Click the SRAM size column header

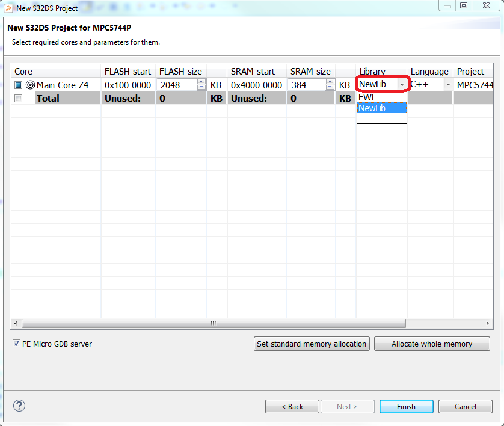pyautogui.click(x=311, y=72)
